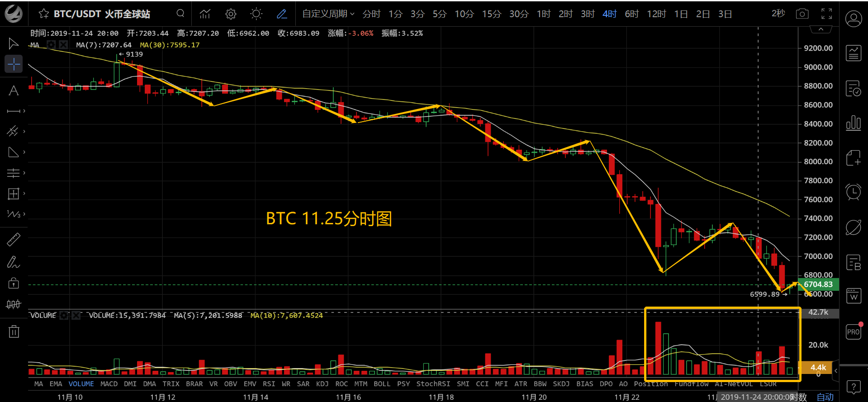Select the parallel channel drawing tool

pos(13,131)
